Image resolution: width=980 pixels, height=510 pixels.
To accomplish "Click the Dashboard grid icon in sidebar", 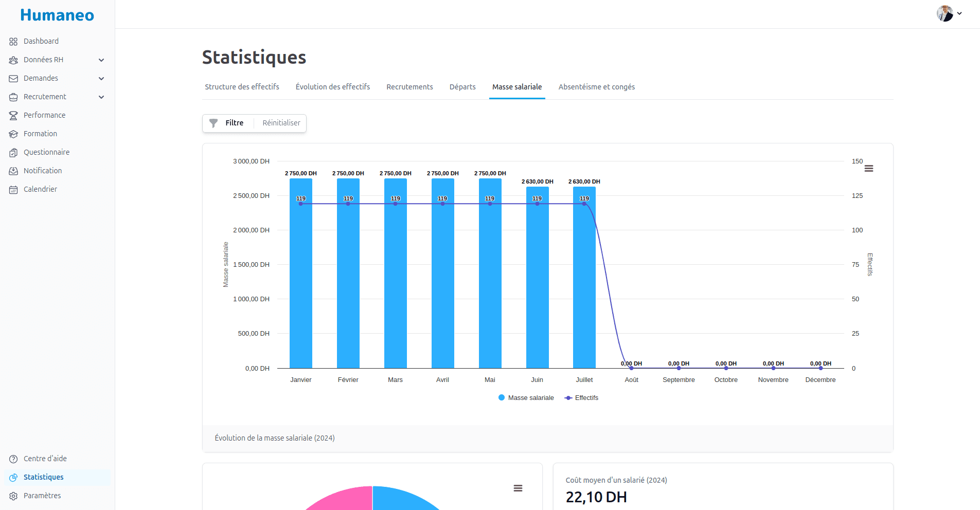I will pos(13,42).
